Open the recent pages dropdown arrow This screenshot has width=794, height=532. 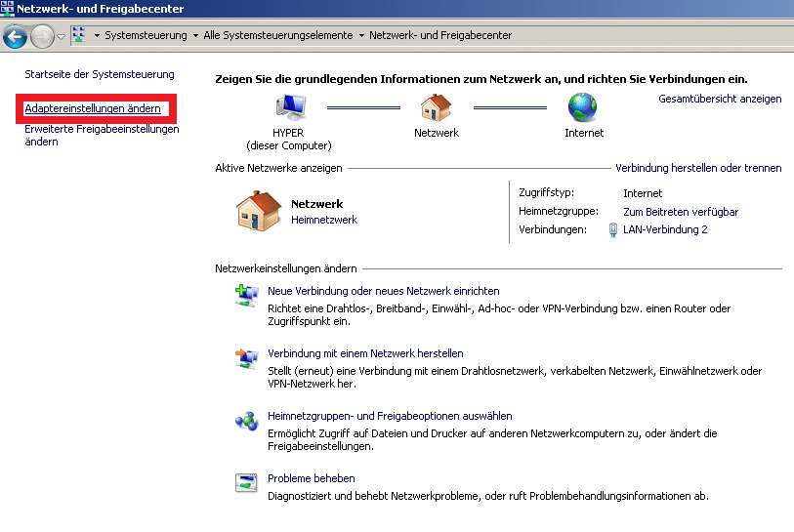pos(62,37)
